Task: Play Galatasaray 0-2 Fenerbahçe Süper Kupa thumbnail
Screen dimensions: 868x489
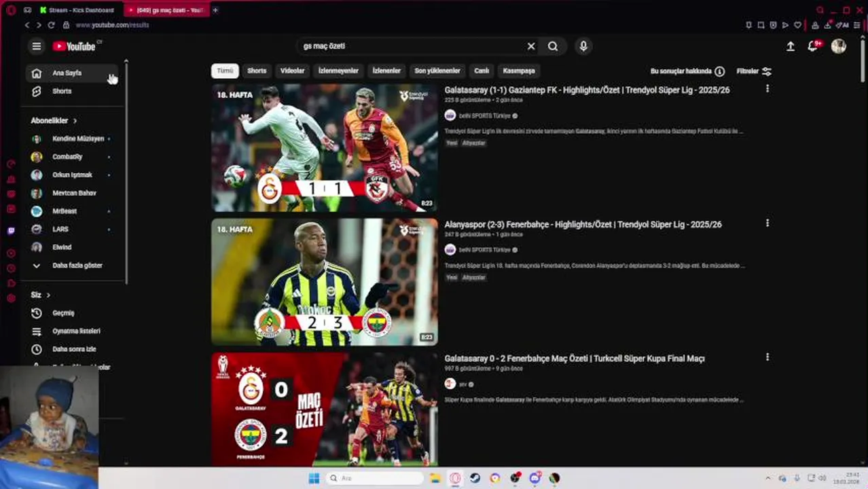Action: pyautogui.click(x=325, y=410)
